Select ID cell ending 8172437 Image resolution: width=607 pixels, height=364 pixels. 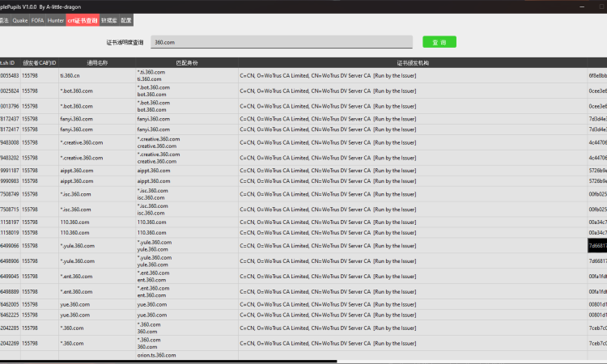point(10,119)
